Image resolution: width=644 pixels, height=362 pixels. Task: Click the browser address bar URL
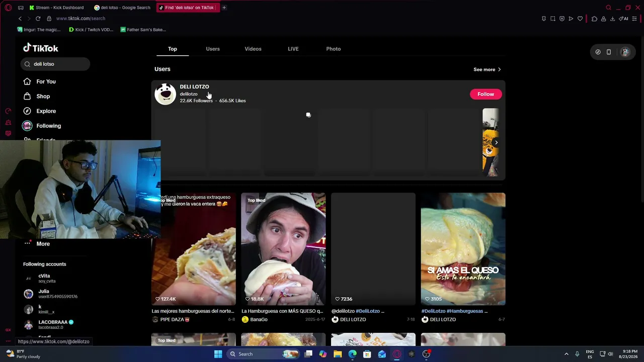pyautogui.click(x=80, y=19)
